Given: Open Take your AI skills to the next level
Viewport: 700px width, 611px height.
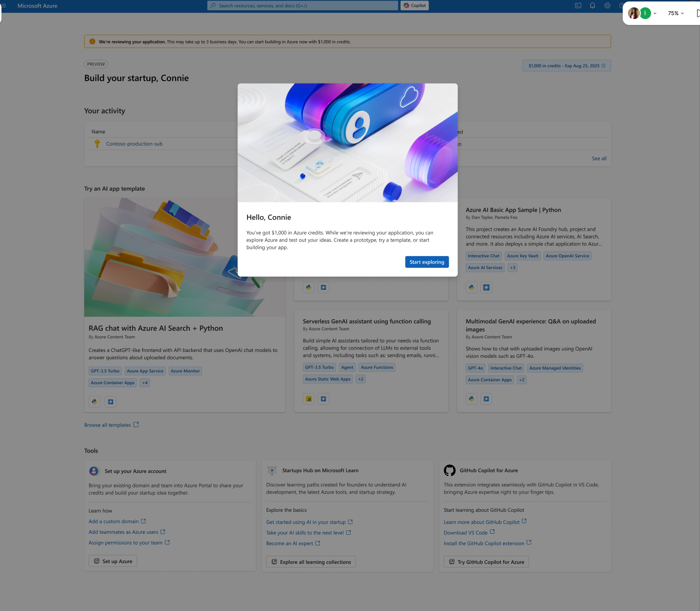Looking at the screenshot, I should [305, 533].
